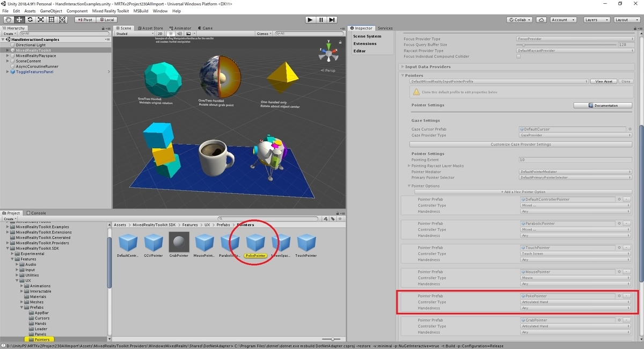Select the Hand tool in toolbar
The height and width of the screenshot is (349, 644).
pos(8,19)
